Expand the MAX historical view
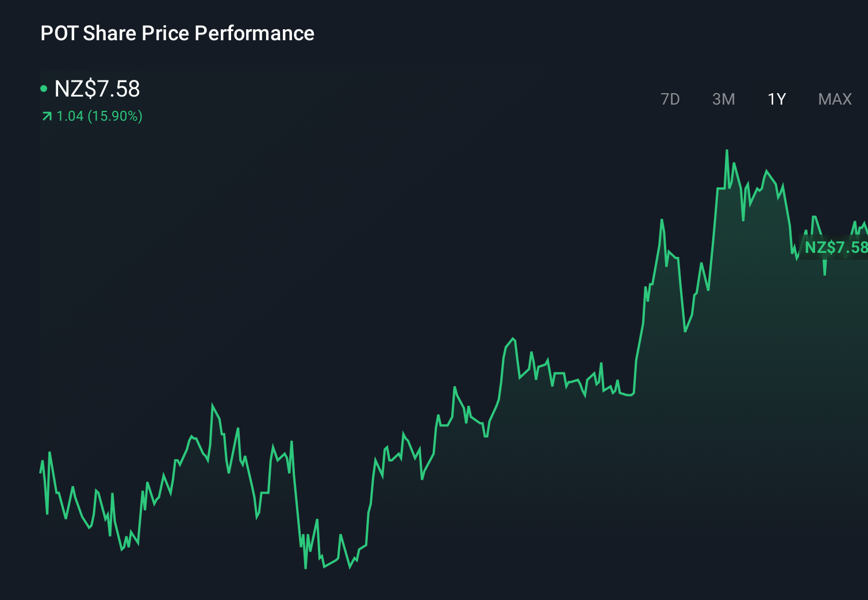The width and height of the screenshot is (868, 600). click(x=834, y=99)
